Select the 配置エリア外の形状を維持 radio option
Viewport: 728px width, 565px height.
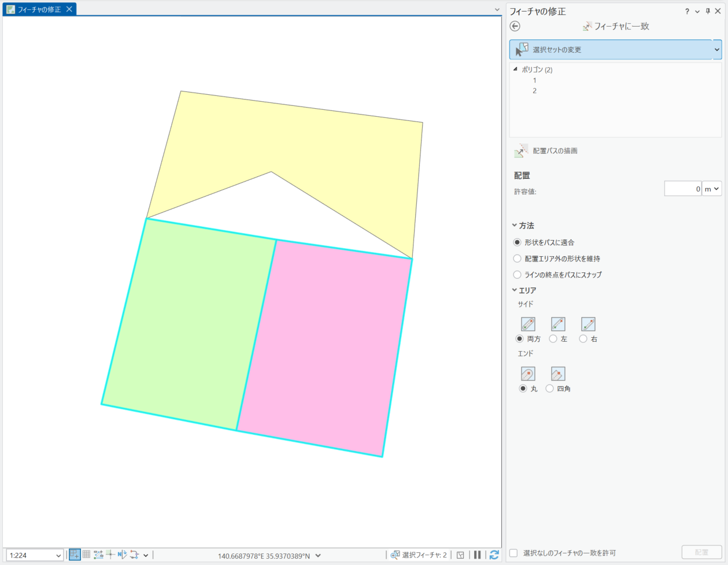(518, 259)
